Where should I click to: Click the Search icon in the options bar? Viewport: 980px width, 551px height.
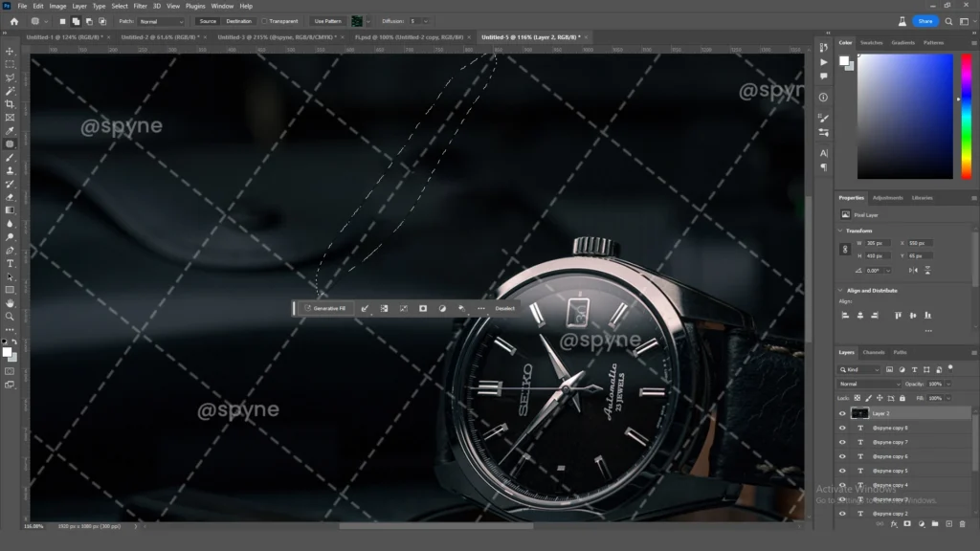click(948, 21)
